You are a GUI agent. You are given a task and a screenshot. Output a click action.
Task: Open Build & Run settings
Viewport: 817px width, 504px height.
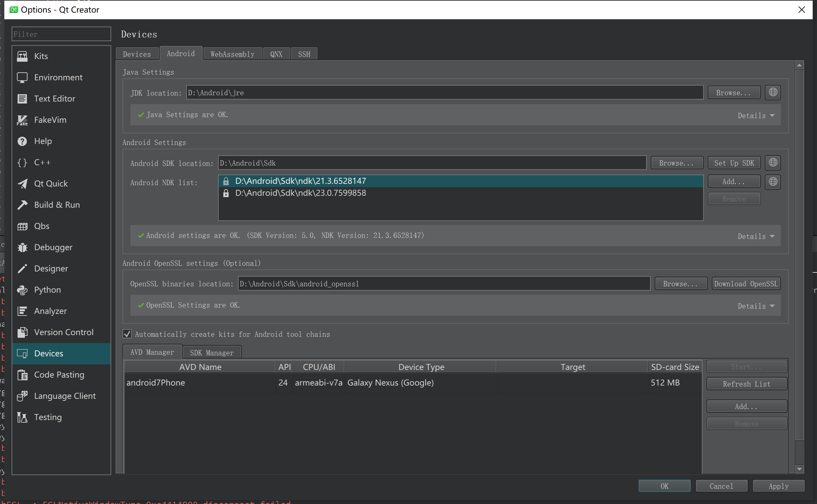coord(61,205)
